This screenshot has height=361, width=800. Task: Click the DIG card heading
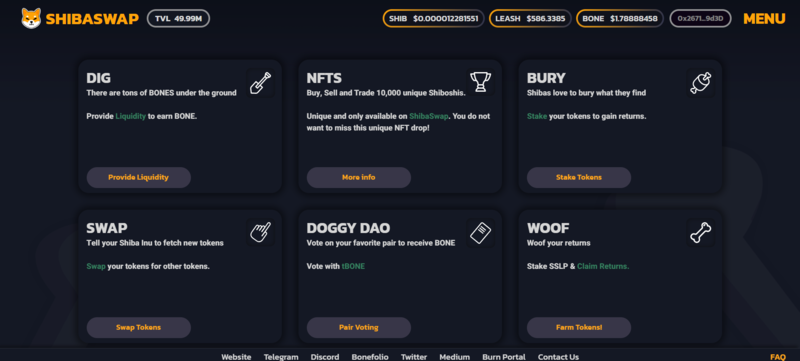98,78
